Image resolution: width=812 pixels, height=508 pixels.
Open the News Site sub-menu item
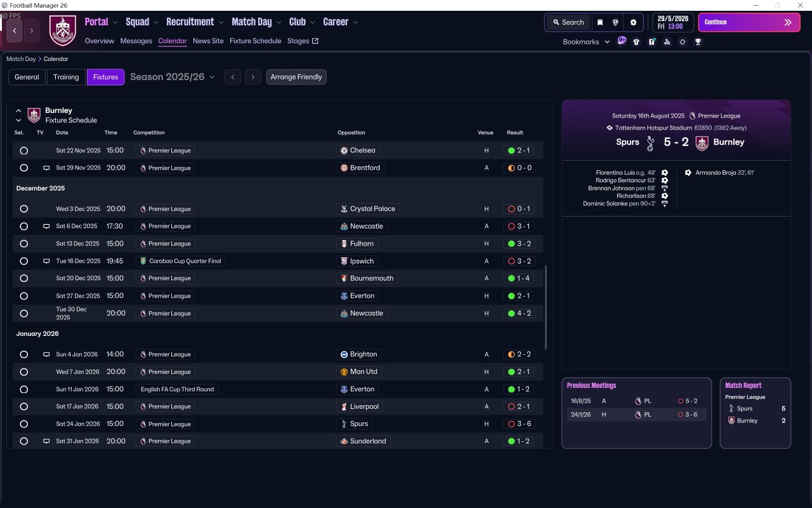pyautogui.click(x=208, y=41)
